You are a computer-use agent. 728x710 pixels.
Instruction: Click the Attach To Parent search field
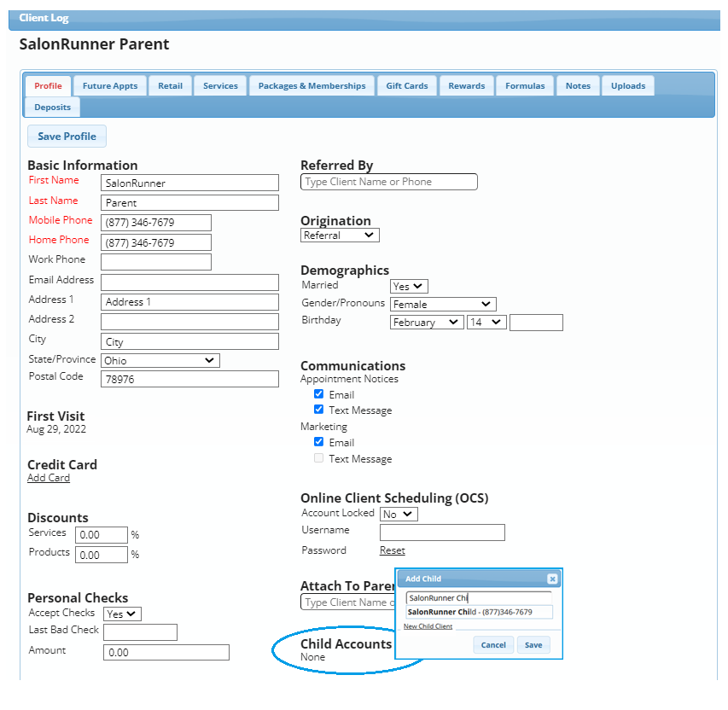347,602
